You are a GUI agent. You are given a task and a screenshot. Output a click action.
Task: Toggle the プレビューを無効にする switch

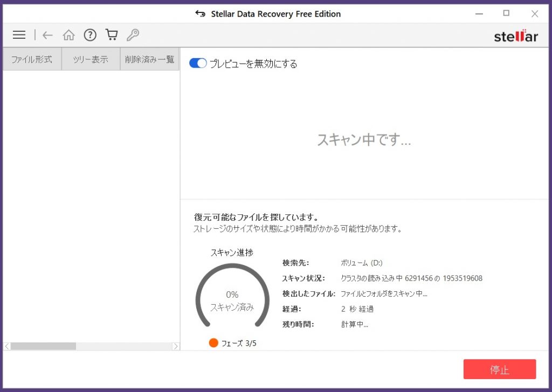point(198,64)
